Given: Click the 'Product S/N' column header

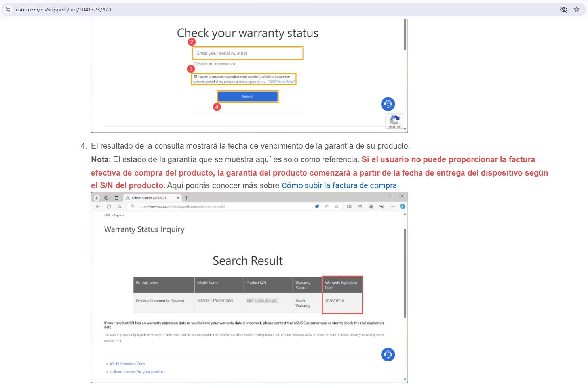Looking at the screenshot, I should point(268,285).
